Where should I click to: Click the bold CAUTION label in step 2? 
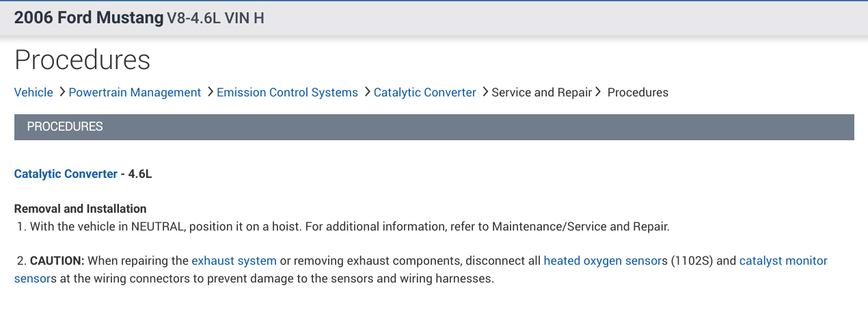(x=57, y=261)
